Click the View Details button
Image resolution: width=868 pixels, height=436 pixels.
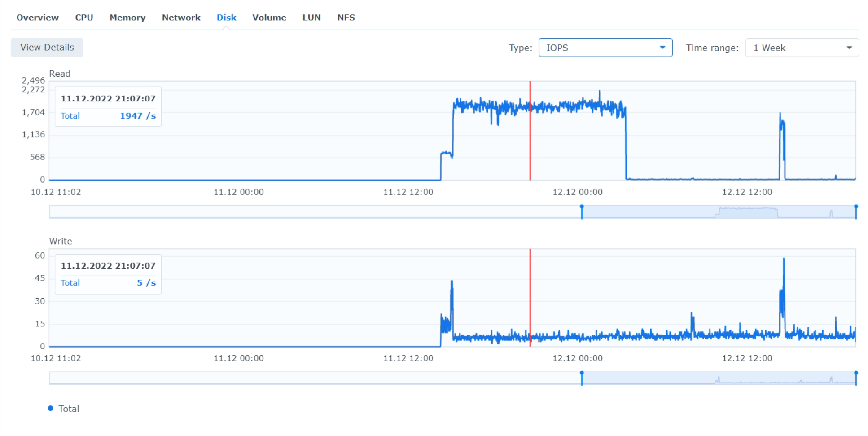(47, 48)
